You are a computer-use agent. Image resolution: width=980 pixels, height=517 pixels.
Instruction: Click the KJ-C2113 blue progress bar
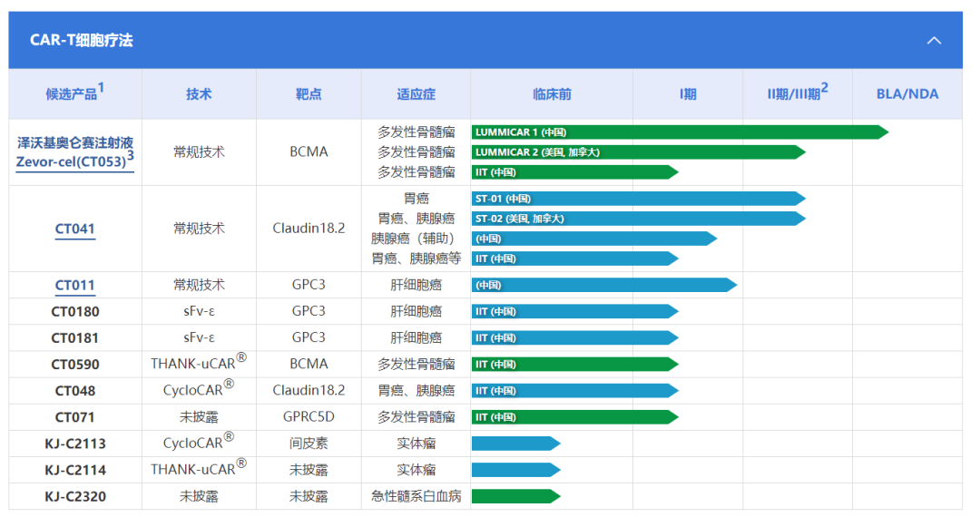pyautogui.click(x=514, y=444)
